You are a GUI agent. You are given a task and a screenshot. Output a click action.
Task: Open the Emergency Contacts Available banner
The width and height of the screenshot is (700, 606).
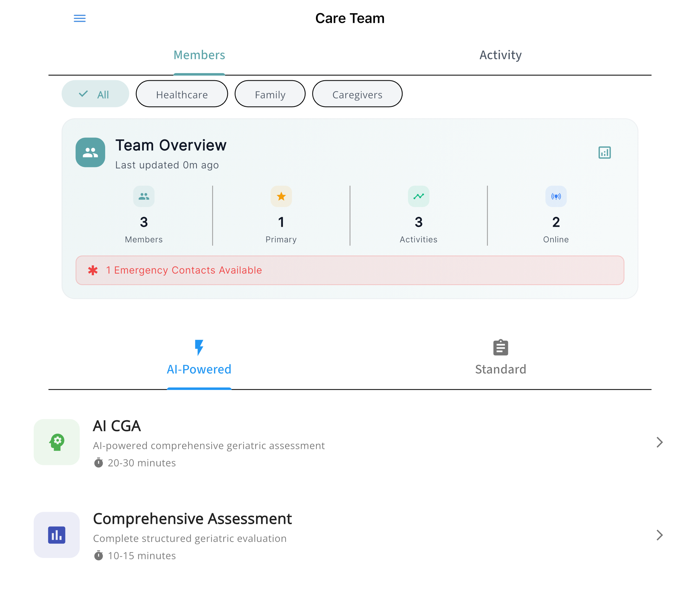pos(350,270)
